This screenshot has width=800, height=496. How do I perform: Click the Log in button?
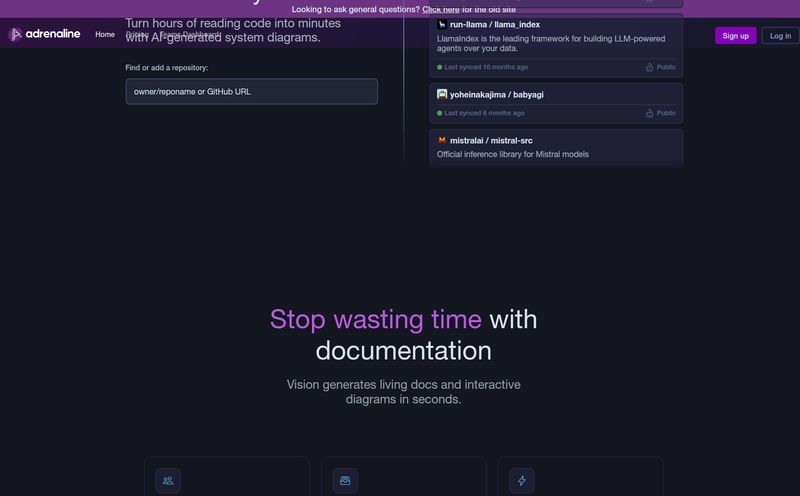(780, 36)
